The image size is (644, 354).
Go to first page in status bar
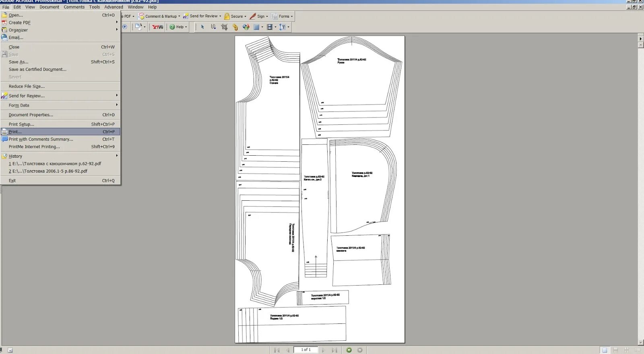tap(277, 350)
